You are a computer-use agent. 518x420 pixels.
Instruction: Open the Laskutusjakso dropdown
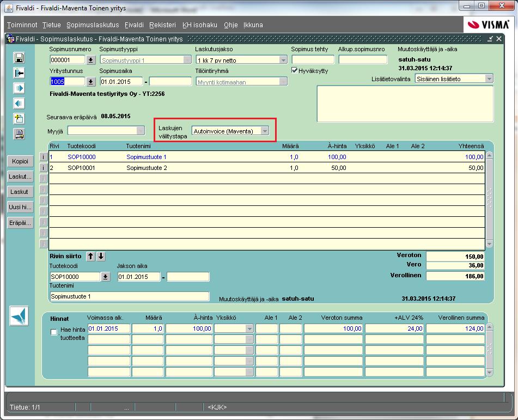(283, 60)
